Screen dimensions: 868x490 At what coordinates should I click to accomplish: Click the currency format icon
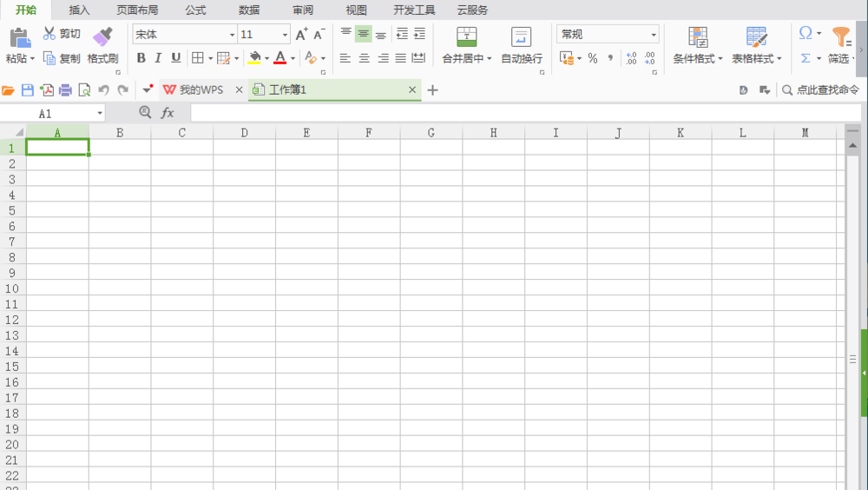click(566, 58)
